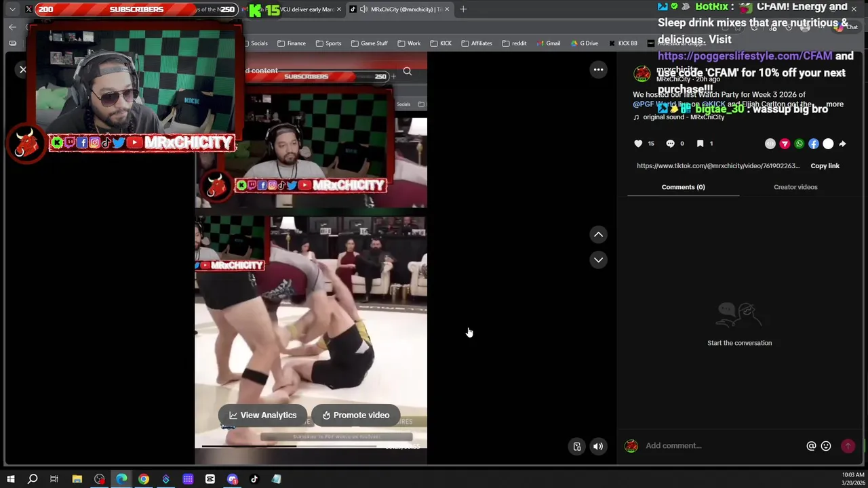Switch to Creator videos tab
This screenshot has height=488, width=868.
795,187
